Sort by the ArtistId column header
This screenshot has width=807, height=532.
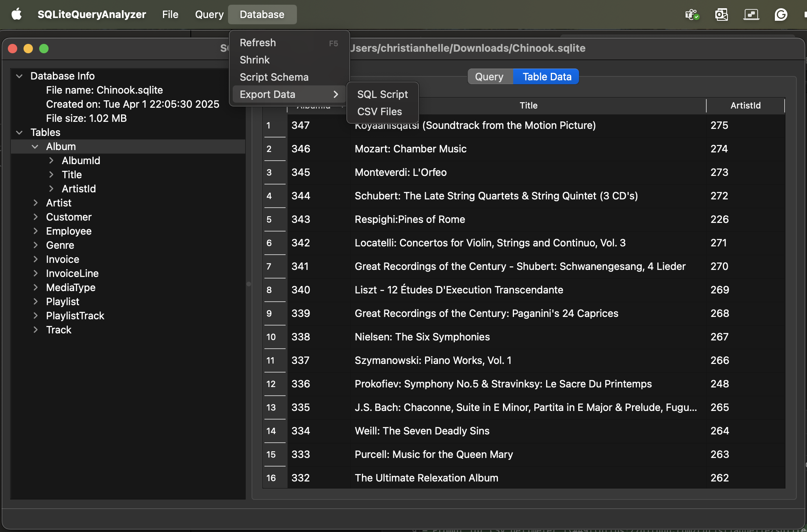(745, 106)
